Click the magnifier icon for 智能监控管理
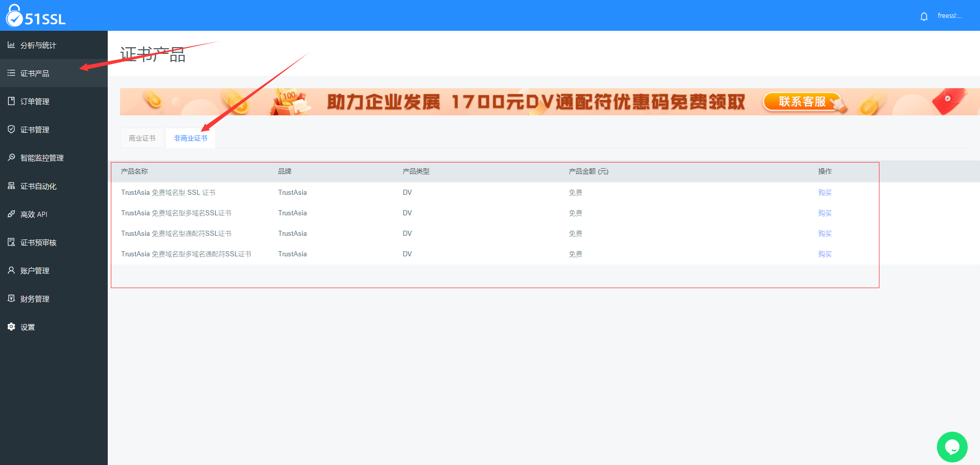Viewport: 980px width, 465px height. point(11,157)
